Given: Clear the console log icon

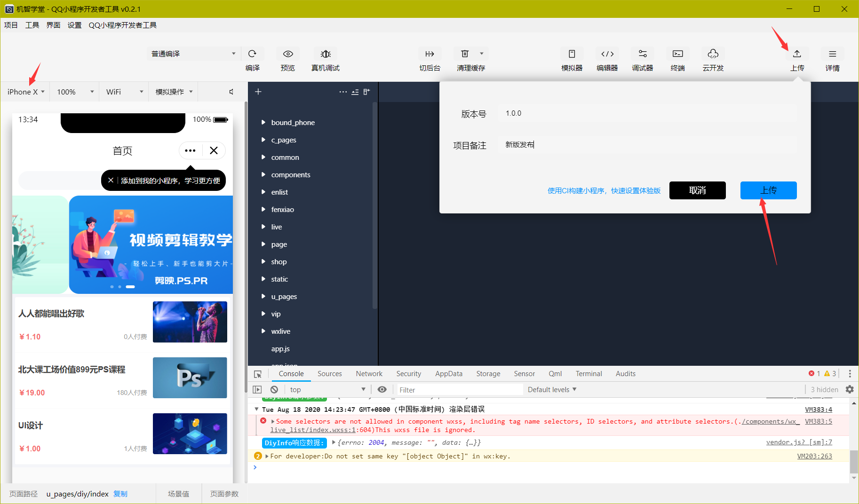Looking at the screenshot, I should tap(274, 390).
